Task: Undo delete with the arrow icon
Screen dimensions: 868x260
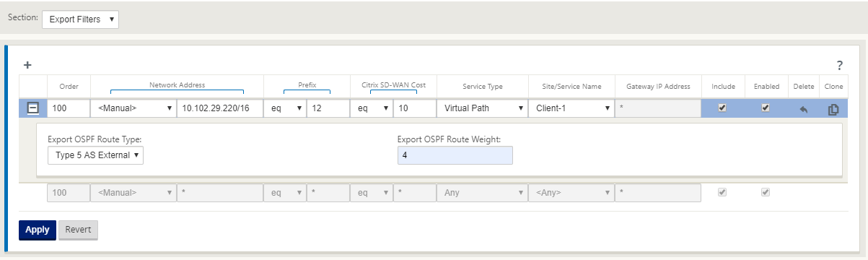Action: [x=804, y=110]
